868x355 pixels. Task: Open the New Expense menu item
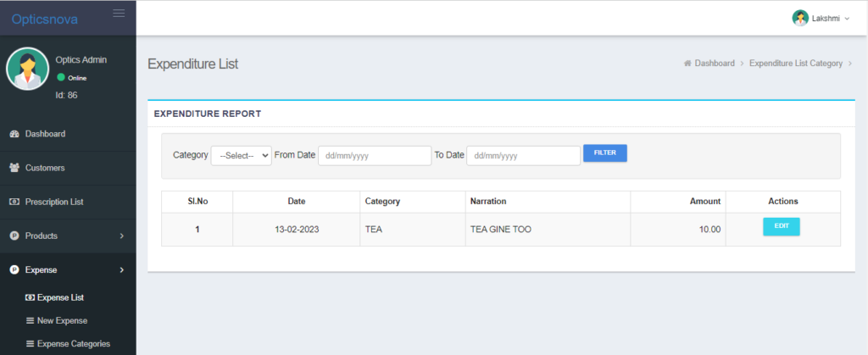point(57,321)
